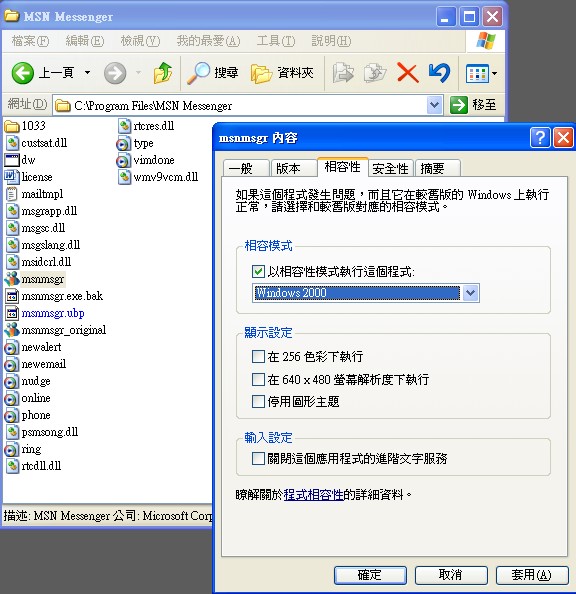Click the Copy To toolbar icon

point(375,73)
